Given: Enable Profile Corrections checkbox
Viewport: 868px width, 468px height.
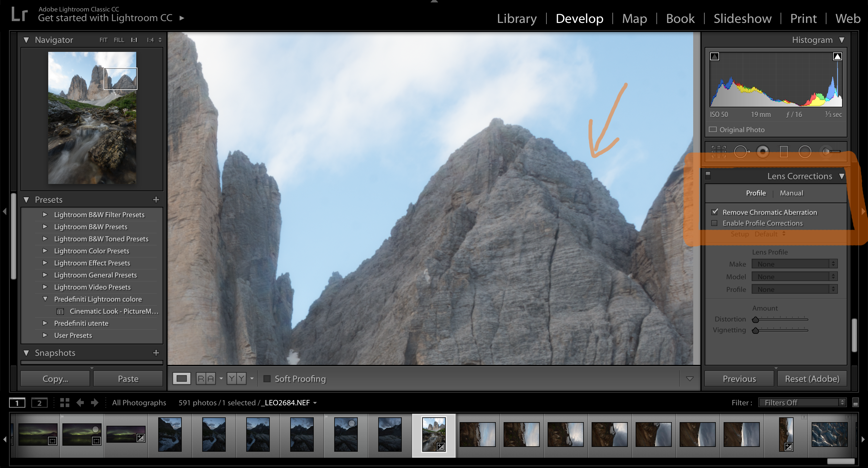Looking at the screenshot, I should click(715, 223).
